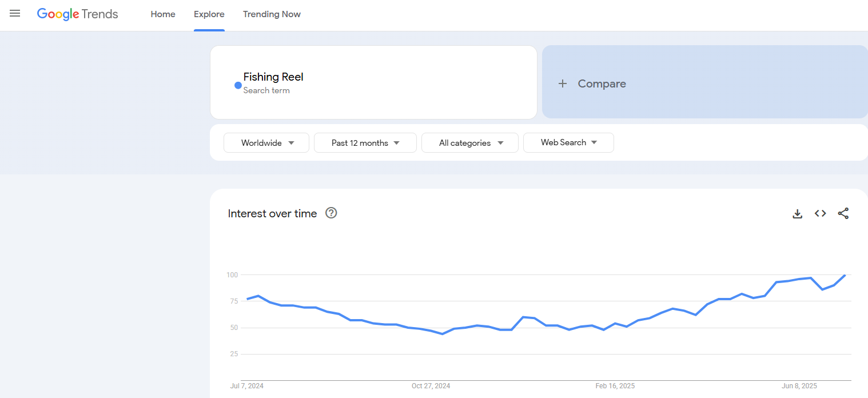Screen dimensions: 868x398
Task: Click the Interest over time heading
Action: (272, 214)
